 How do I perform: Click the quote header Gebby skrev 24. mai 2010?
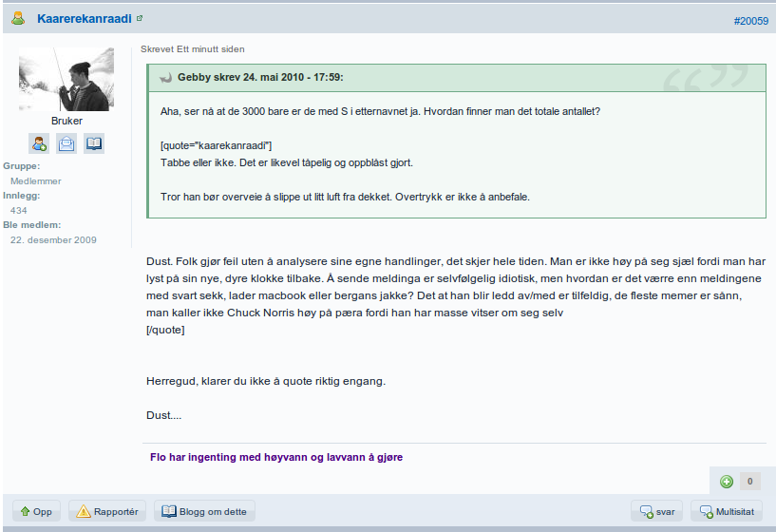260,77
